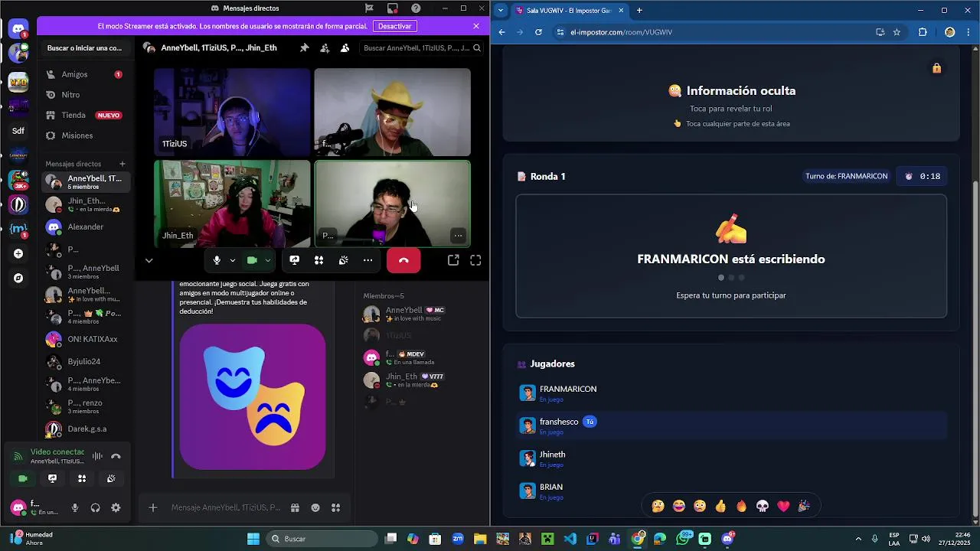Open a new browser tab

(x=639, y=10)
